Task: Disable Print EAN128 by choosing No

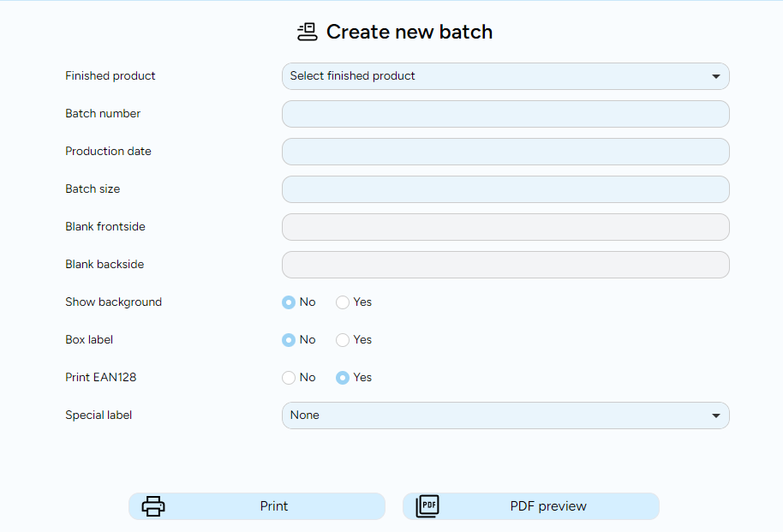Action: click(x=289, y=378)
